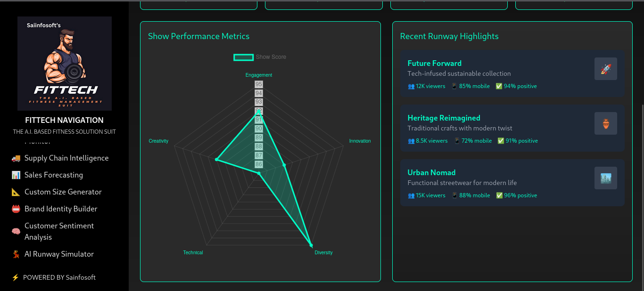Open Supply Chain Intelligence page
Image resolution: width=644 pixels, height=291 pixels.
66,158
